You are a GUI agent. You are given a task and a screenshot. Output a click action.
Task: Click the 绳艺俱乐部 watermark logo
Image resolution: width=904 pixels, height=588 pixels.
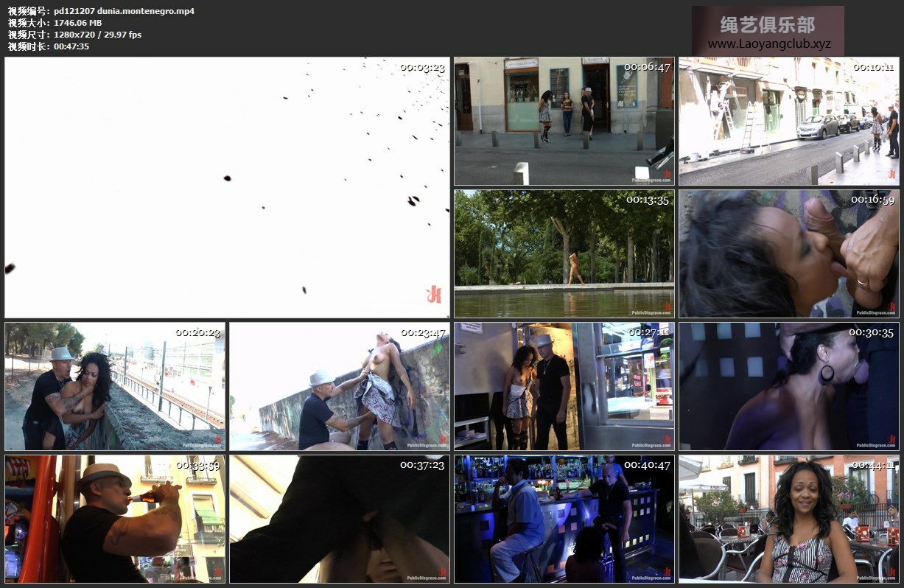[768, 25]
